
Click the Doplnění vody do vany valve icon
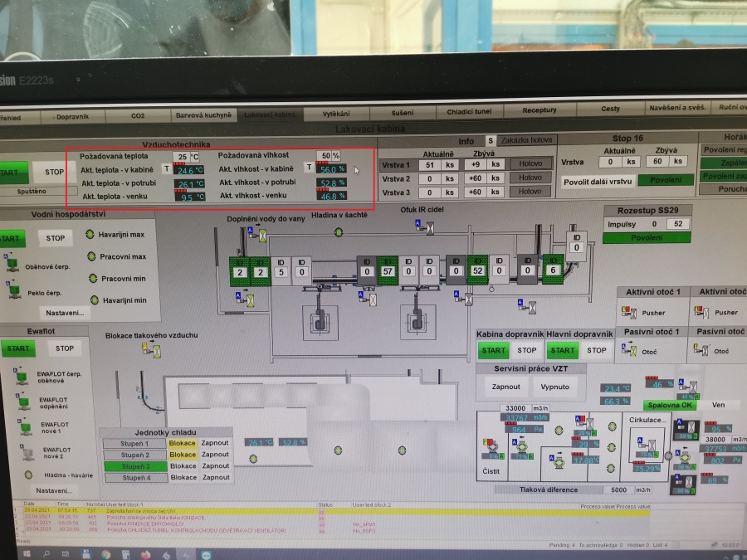click(x=257, y=233)
